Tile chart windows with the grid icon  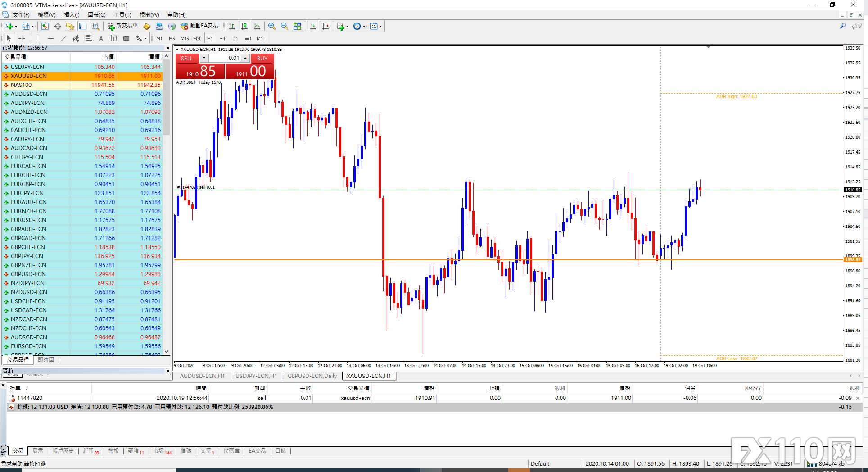(x=297, y=26)
